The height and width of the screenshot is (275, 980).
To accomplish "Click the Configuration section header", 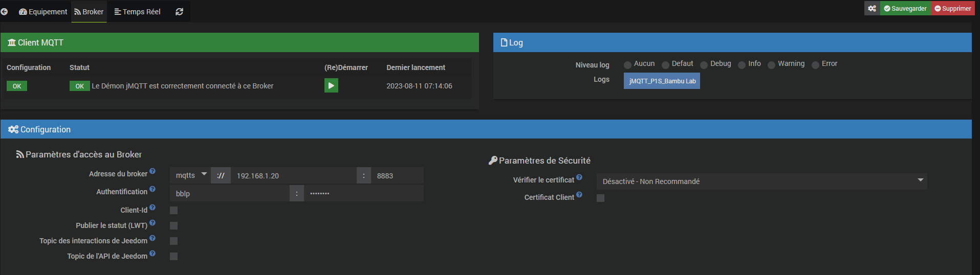I will coord(486,129).
